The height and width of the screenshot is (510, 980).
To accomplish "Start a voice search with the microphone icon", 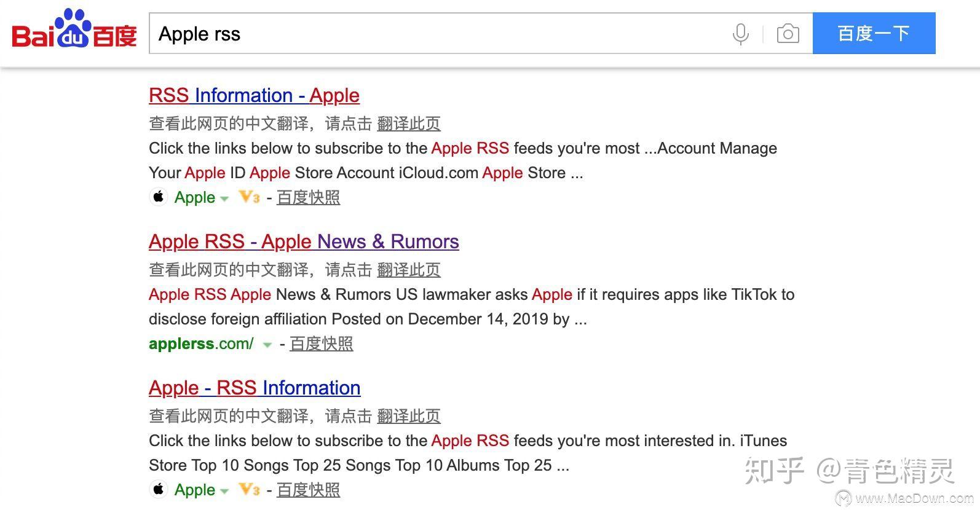I will (x=740, y=34).
